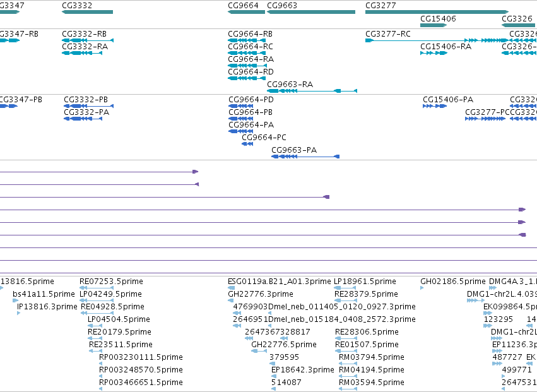Click the 123295 feature label
This screenshot has height=392, width=537.
(x=499, y=319)
